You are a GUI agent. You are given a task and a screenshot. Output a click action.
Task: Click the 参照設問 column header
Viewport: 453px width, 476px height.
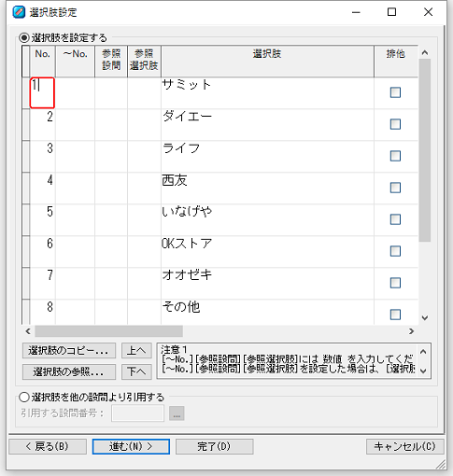pyautogui.click(x=111, y=62)
